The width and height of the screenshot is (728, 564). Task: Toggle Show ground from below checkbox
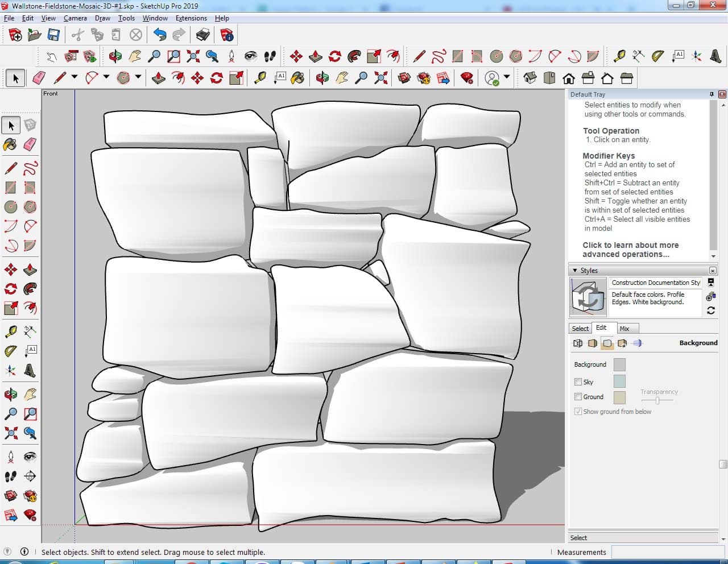(x=578, y=412)
